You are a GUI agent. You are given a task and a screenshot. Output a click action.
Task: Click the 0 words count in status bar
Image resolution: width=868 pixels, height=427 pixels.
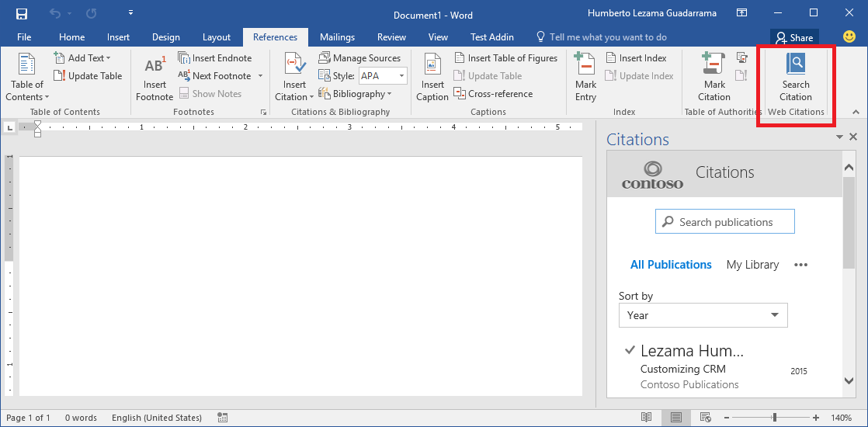81,418
